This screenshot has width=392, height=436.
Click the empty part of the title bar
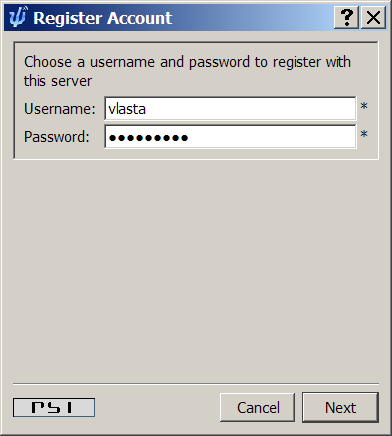coord(253,17)
